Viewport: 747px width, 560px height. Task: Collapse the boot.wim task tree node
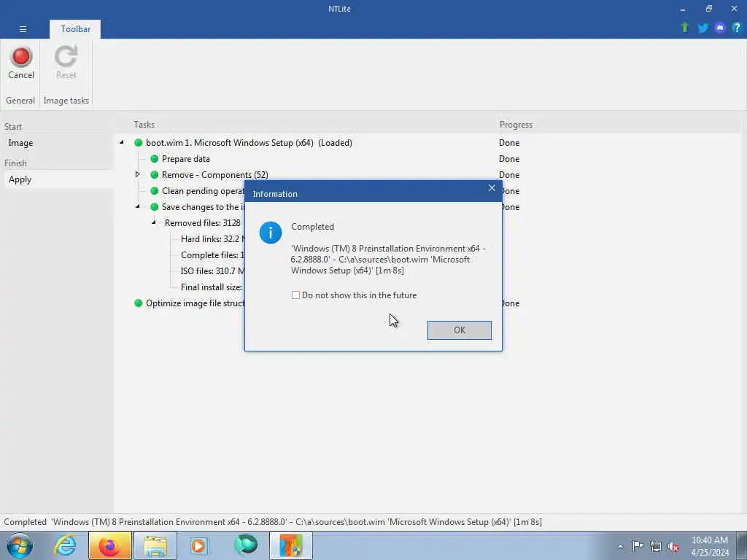pyautogui.click(x=122, y=142)
